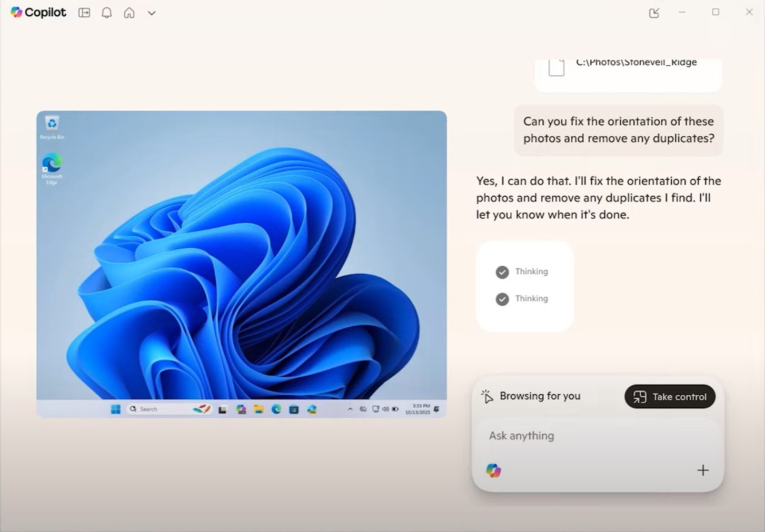Close the Copilot window
The height and width of the screenshot is (532, 765).
(749, 12)
